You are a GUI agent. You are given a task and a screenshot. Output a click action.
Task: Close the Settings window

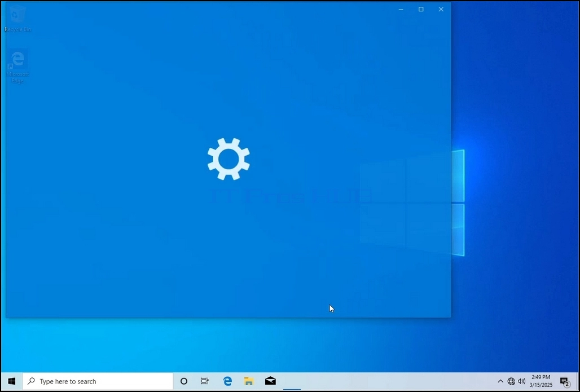coord(441,9)
